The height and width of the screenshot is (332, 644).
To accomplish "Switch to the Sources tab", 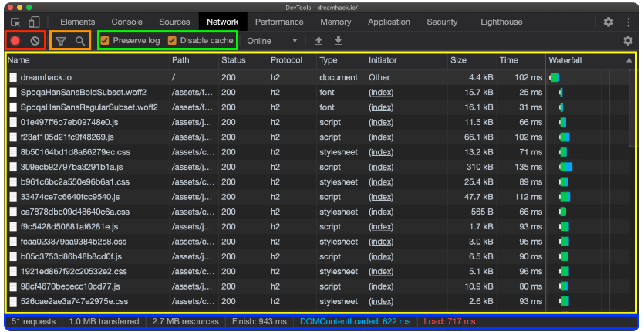I will point(174,22).
